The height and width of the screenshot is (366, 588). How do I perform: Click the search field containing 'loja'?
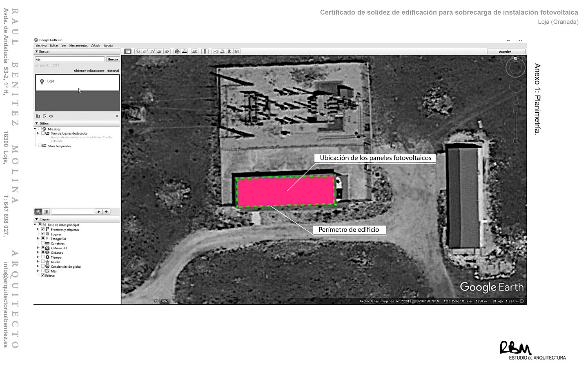pyautogui.click(x=69, y=59)
